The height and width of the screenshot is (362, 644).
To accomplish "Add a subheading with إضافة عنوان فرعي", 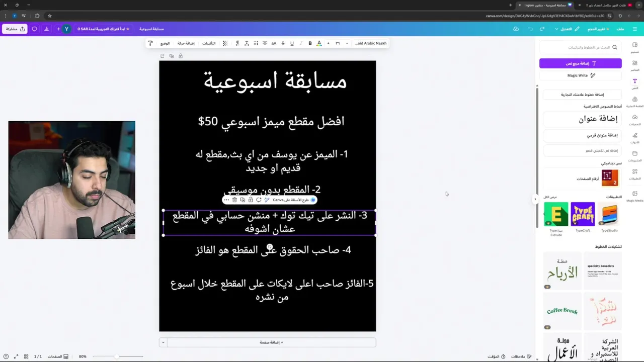I will click(582, 135).
